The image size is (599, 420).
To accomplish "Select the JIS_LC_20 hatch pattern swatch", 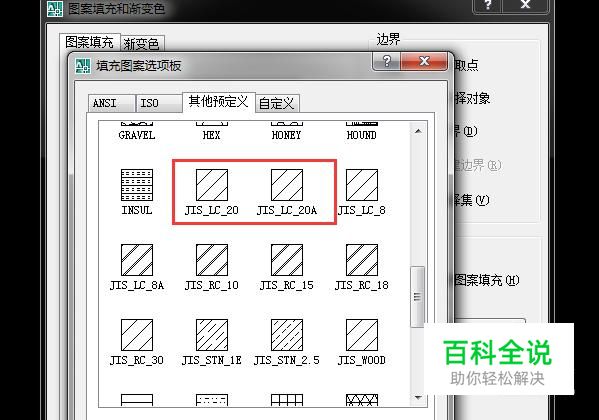I will click(x=212, y=185).
